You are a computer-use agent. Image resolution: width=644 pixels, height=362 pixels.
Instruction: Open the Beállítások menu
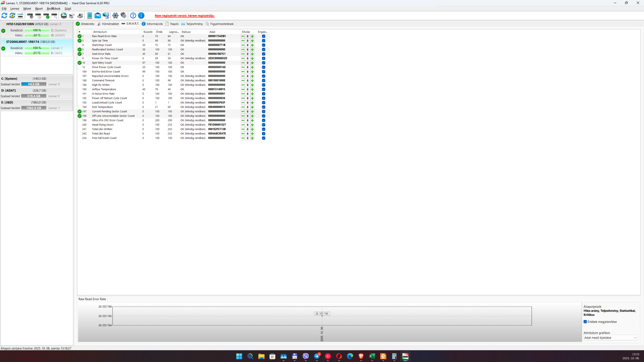53,9
